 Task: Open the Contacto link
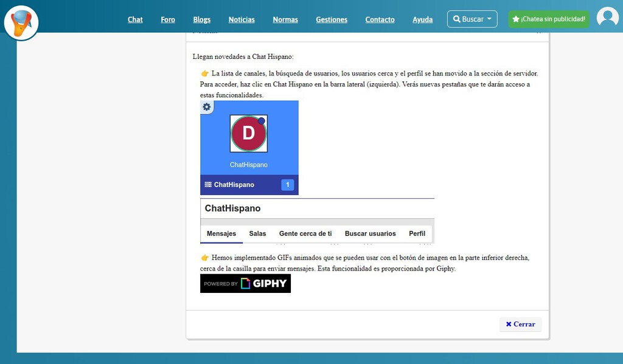(380, 19)
